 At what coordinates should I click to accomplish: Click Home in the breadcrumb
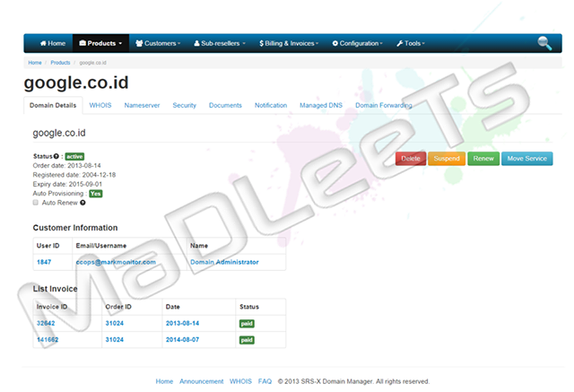point(35,63)
